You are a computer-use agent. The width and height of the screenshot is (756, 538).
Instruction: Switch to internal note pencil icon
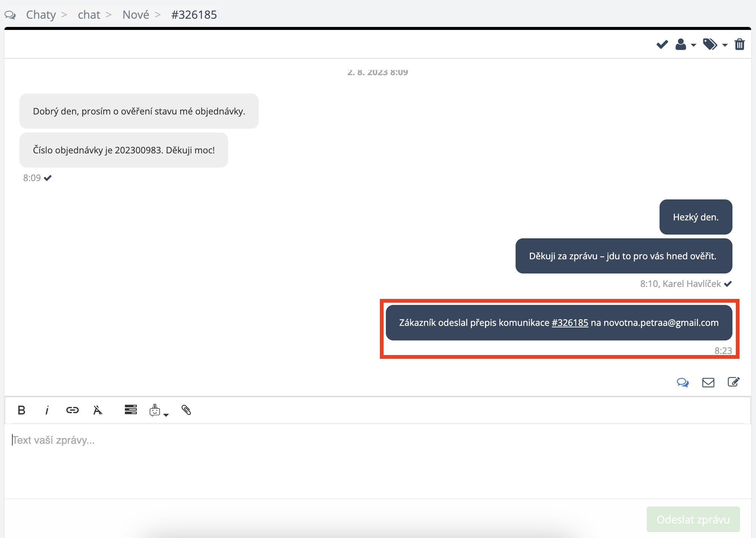(733, 382)
